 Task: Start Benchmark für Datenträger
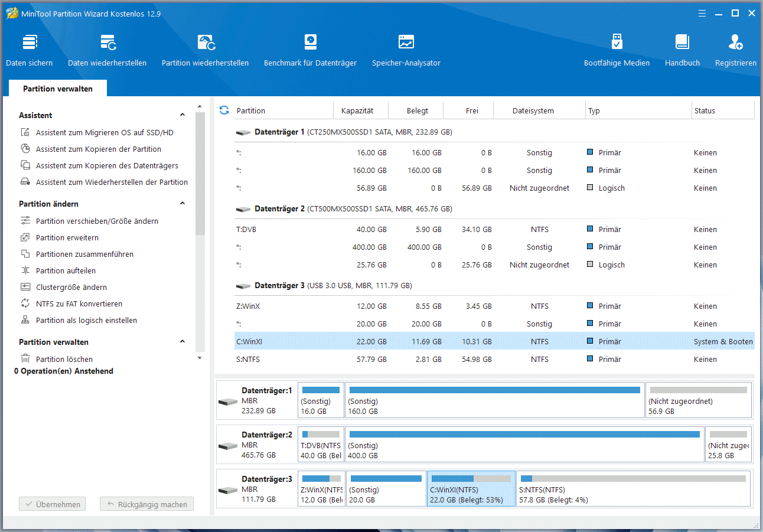(x=310, y=51)
